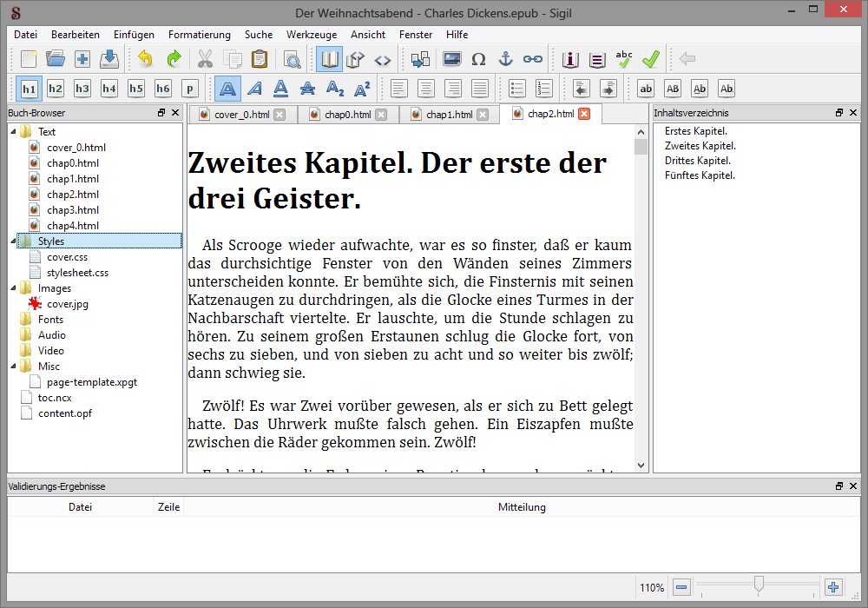Generate table of contents icon

pos(597,59)
